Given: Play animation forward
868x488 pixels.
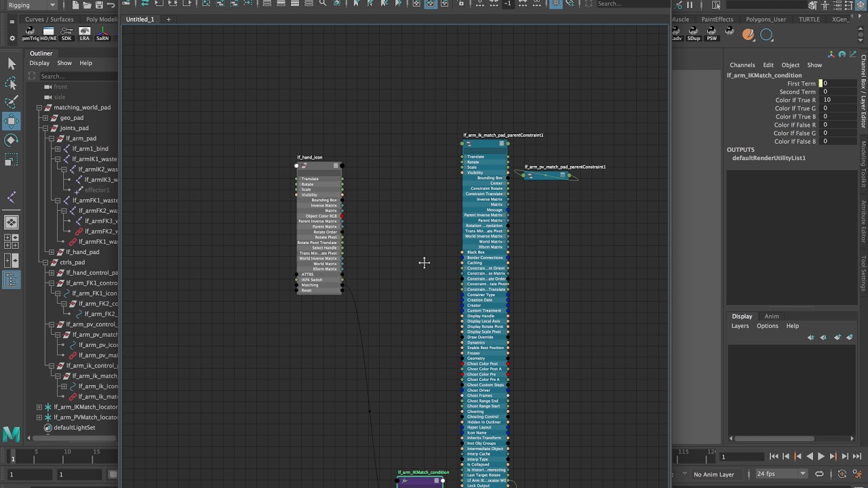Looking at the screenshot, I should click(821, 457).
